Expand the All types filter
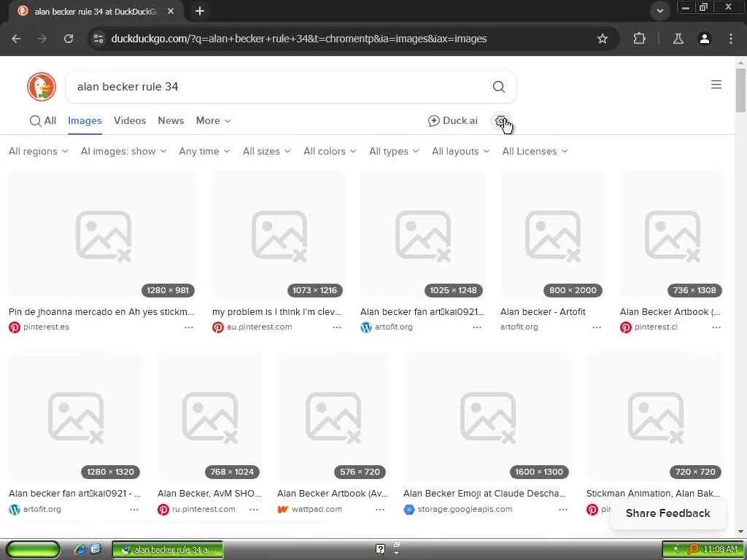747x560 pixels. pos(394,152)
